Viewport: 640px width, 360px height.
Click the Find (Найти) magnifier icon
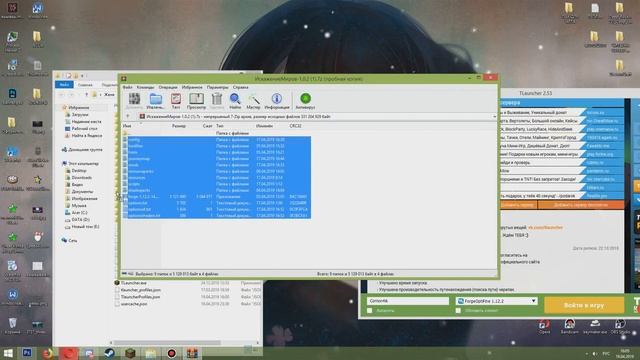click(235, 100)
